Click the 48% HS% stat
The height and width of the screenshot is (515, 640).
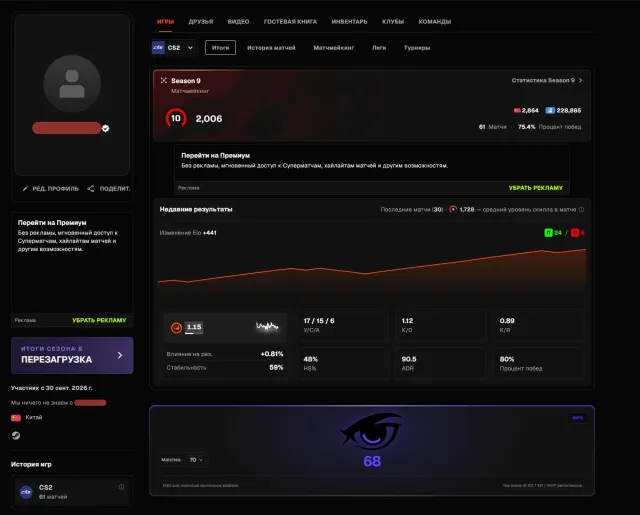(343, 363)
